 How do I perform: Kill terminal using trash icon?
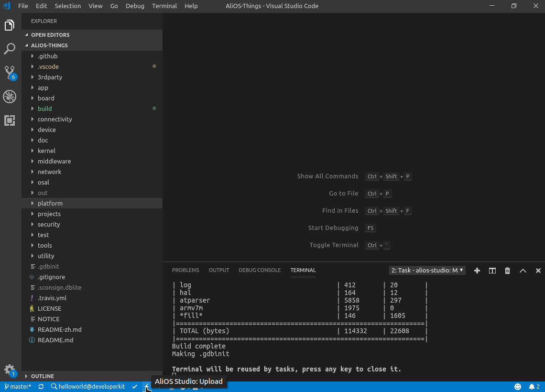point(507,271)
